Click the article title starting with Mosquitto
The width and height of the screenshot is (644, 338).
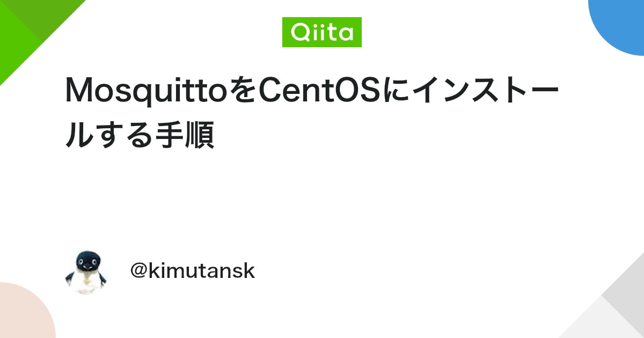[312, 113]
